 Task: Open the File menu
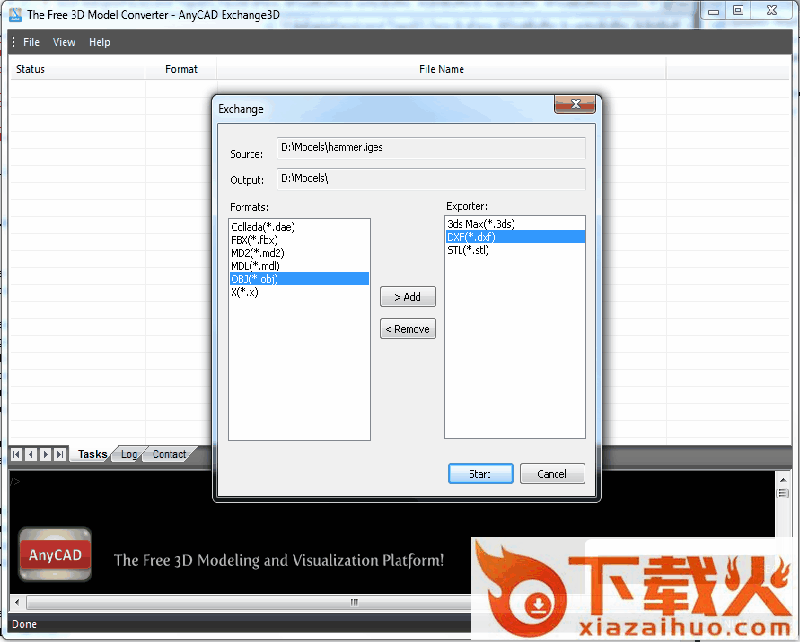tap(31, 42)
